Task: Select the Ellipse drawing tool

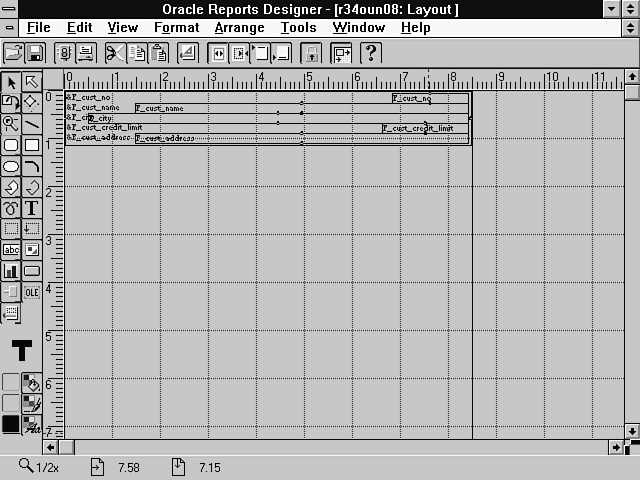Action: (x=11, y=166)
